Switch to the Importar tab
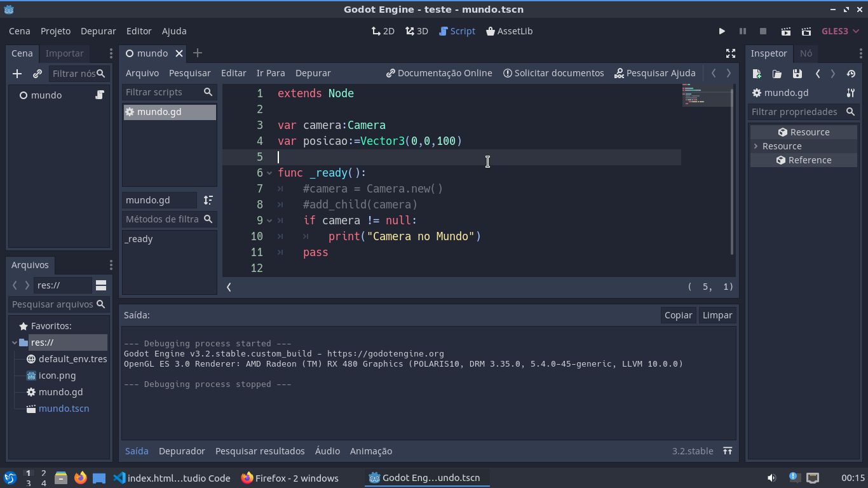Image resolution: width=868 pixels, height=488 pixels. [x=64, y=53]
